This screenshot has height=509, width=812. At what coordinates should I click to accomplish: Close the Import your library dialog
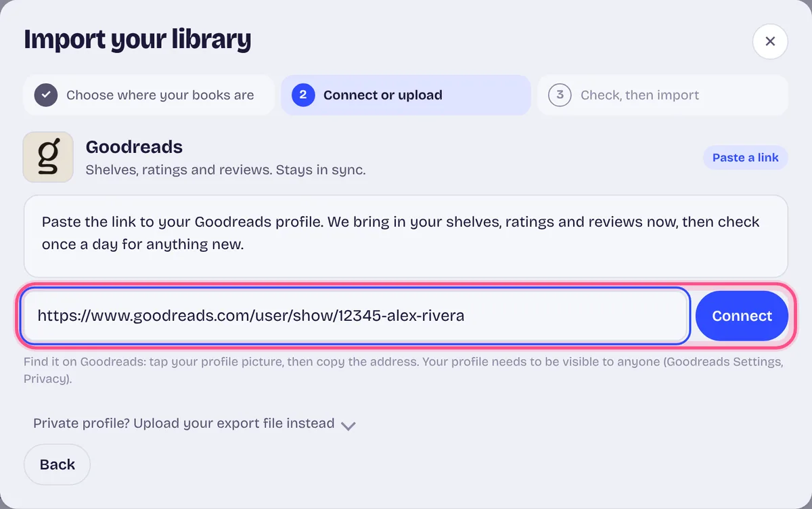770,41
